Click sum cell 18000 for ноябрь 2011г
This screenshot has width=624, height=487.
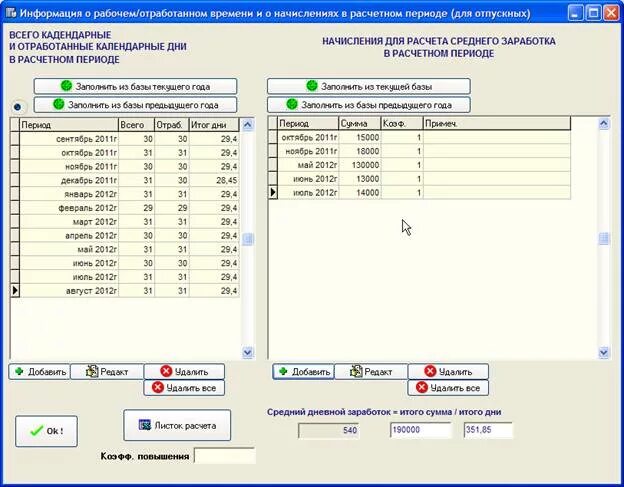pos(360,151)
